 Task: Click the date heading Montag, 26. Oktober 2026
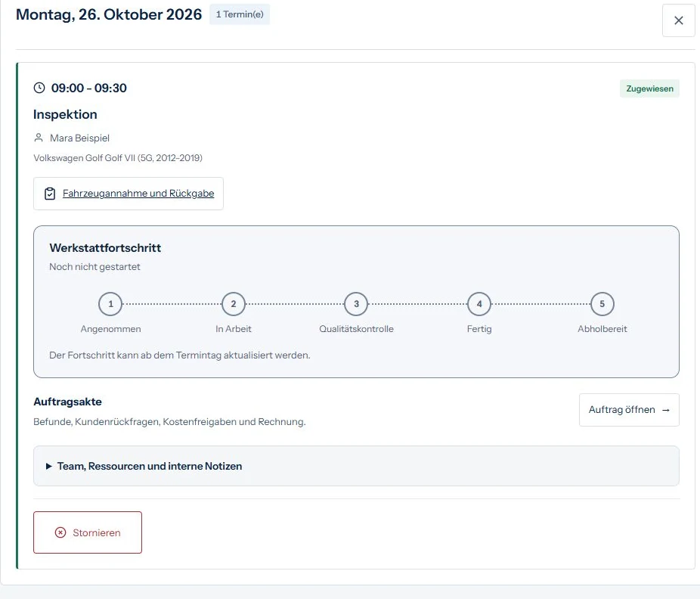[109, 14]
